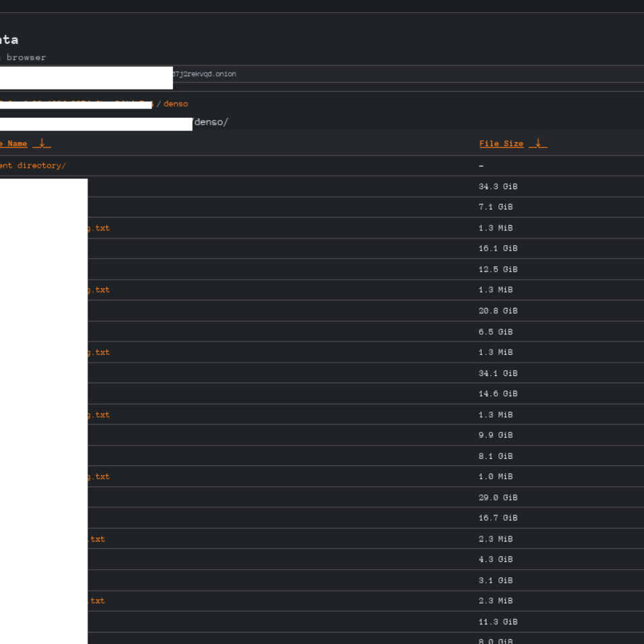This screenshot has height=644, width=644.
Task: Select the row showing 7.1 GiB
Action: pyautogui.click(x=322, y=207)
